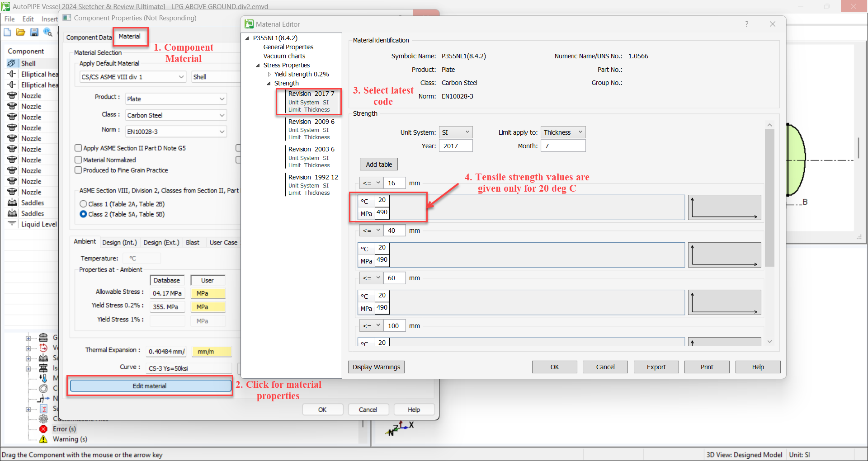This screenshot has height=461, width=868.
Task: Click the Open folder toolbar icon
Action: (x=20, y=32)
